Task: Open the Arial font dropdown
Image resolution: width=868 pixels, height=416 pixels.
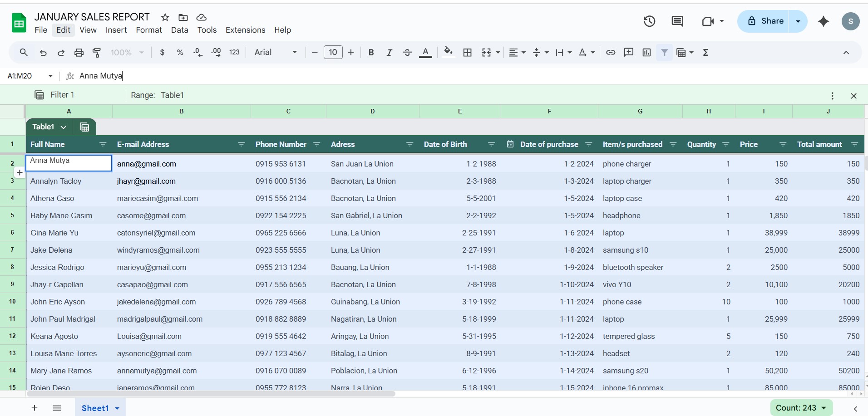Action: [x=276, y=53]
